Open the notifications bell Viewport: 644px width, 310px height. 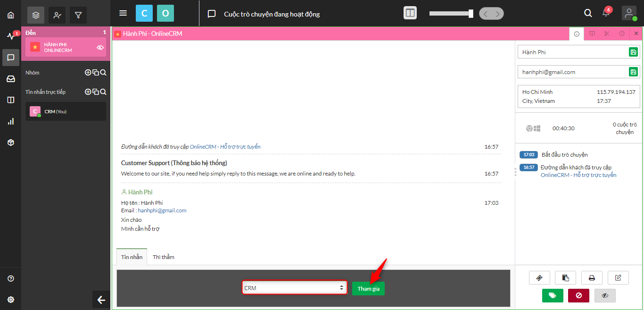point(606,13)
